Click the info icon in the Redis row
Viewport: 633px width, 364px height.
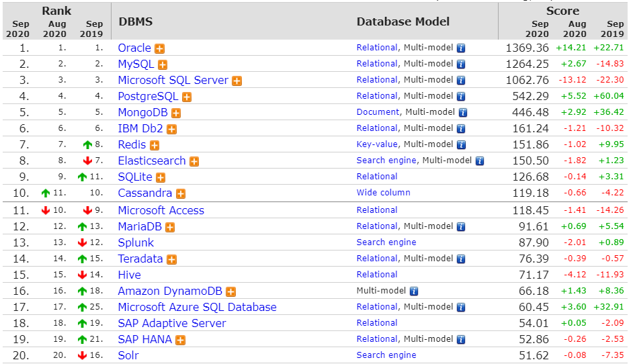pyautogui.click(x=461, y=145)
